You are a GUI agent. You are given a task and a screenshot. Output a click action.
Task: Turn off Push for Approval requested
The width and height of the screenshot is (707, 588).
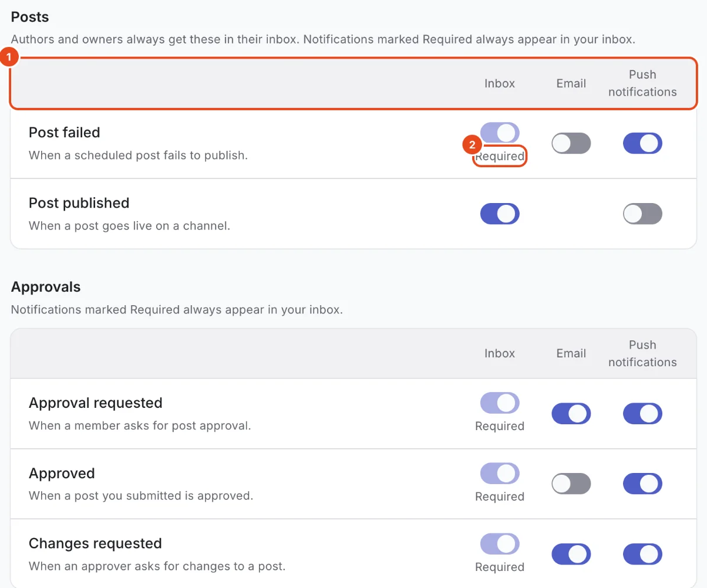pyautogui.click(x=642, y=413)
